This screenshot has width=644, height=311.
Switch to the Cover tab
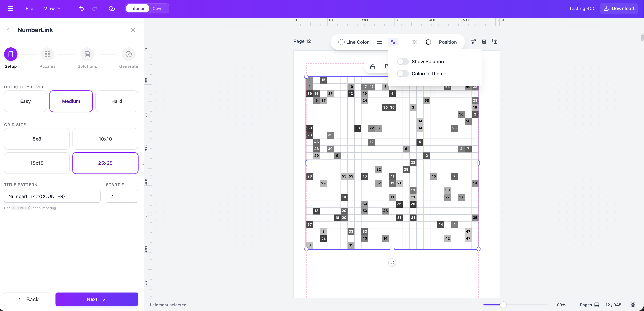[159, 8]
